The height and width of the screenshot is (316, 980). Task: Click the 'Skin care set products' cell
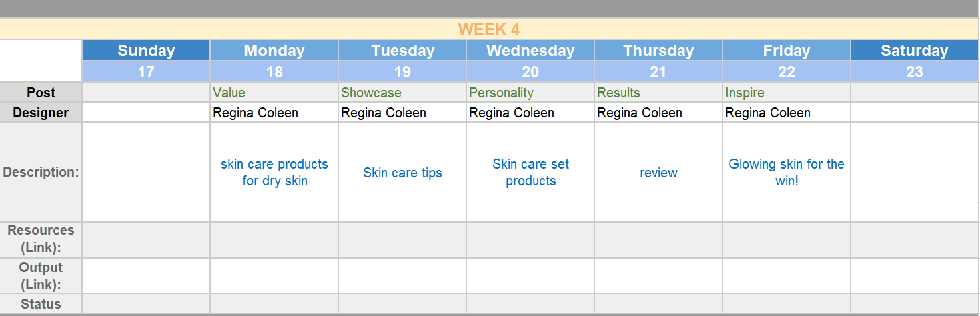point(530,172)
